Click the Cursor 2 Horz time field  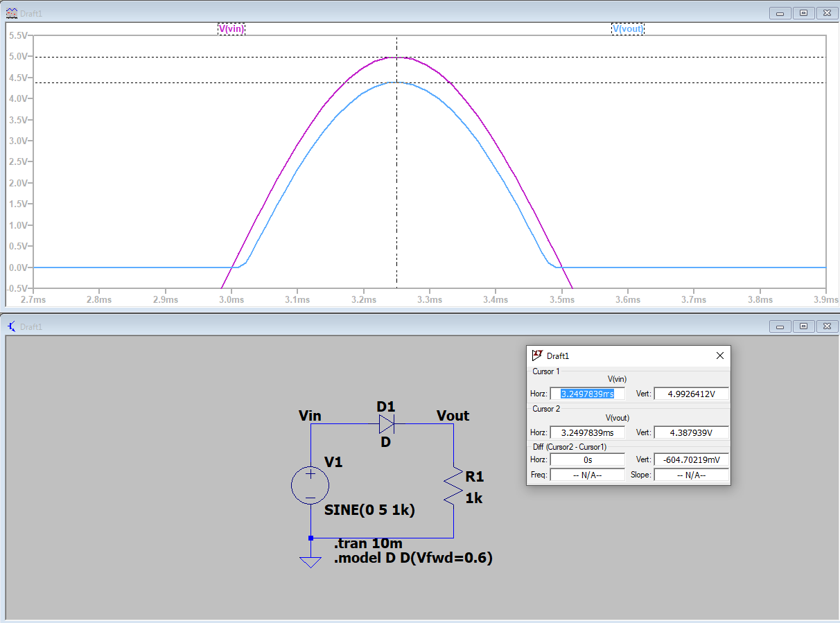(x=587, y=432)
